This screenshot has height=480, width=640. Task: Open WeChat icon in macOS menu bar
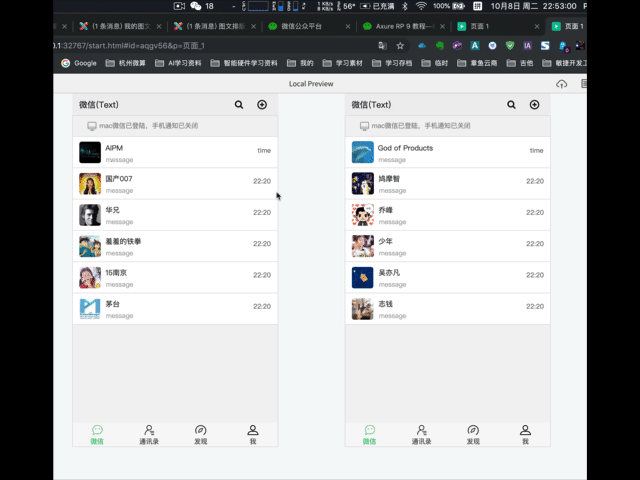(x=196, y=6)
